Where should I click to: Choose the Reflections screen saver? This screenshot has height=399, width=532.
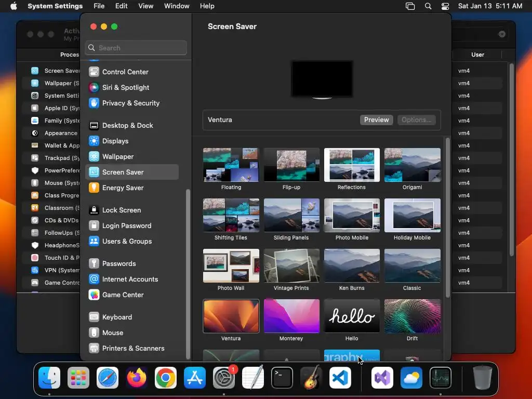352,165
